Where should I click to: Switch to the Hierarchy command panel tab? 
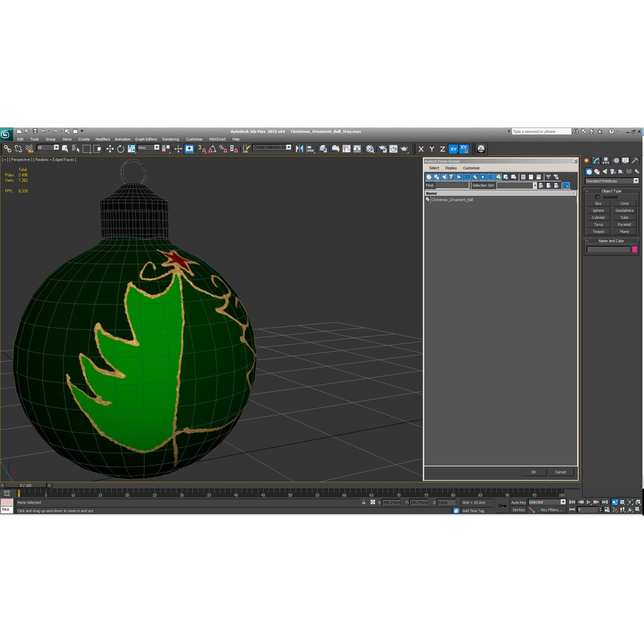click(x=606, y=160)
